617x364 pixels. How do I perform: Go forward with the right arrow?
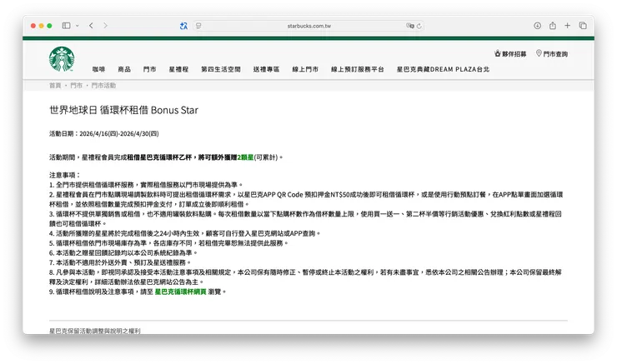(105, 26)
